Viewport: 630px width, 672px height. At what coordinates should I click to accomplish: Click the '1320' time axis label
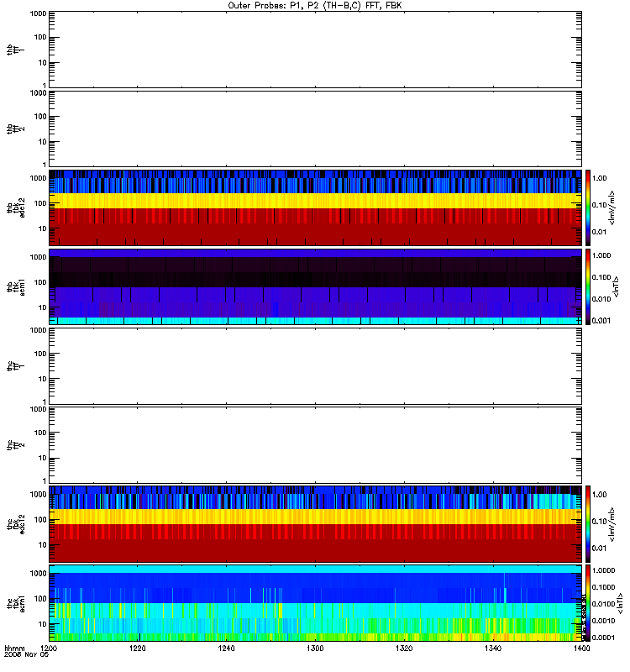click(x=404, y=648)
